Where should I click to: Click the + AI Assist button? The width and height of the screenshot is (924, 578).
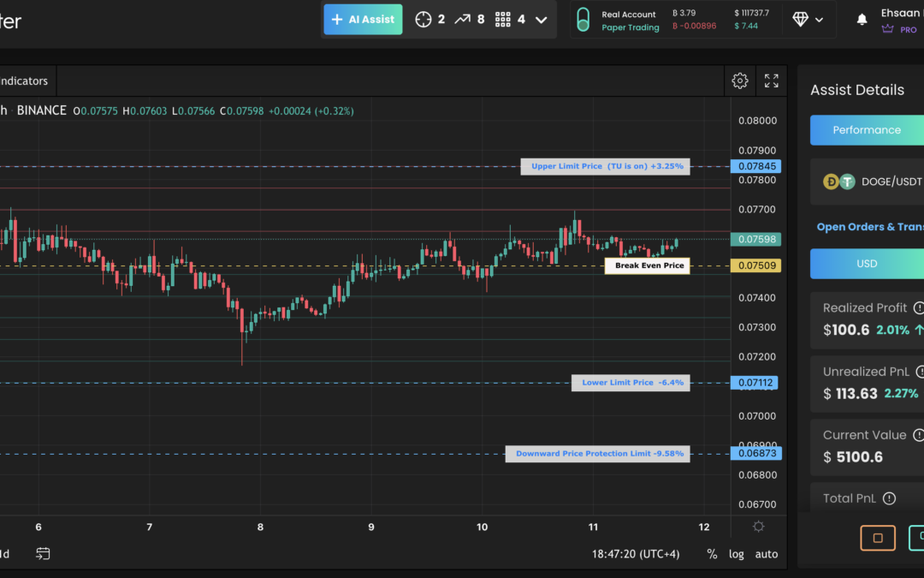click(x=363, y=19)
